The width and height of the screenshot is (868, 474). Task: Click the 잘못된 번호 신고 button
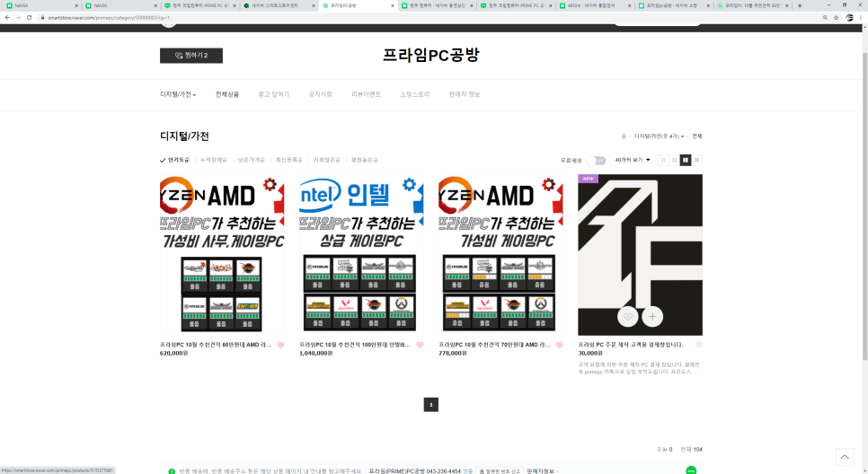point(499,471)
